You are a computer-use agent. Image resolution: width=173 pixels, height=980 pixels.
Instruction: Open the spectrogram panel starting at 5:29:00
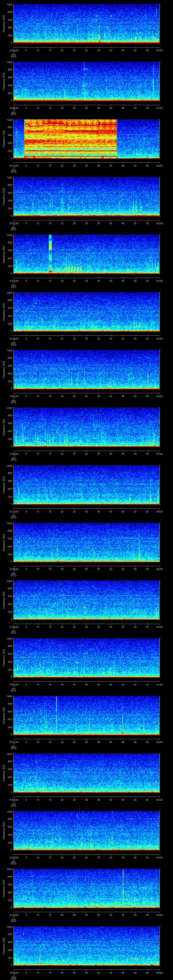click(x=86, y=24)
